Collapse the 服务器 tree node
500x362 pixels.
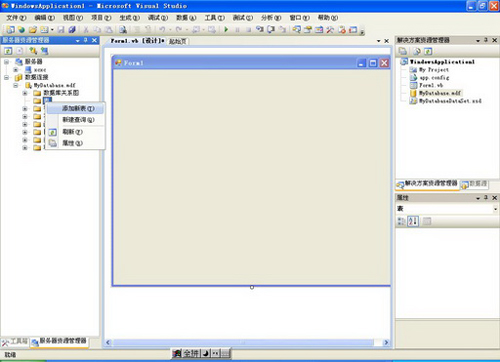6,62
